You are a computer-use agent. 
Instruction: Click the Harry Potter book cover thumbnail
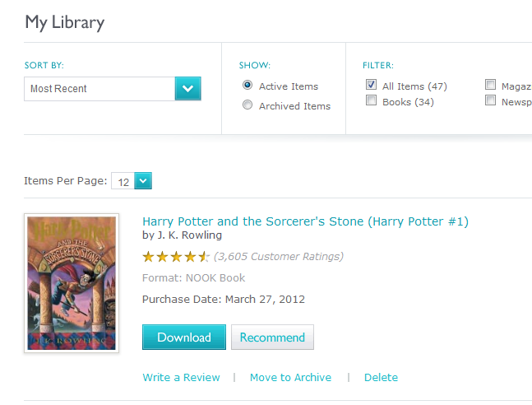point(72,283)
